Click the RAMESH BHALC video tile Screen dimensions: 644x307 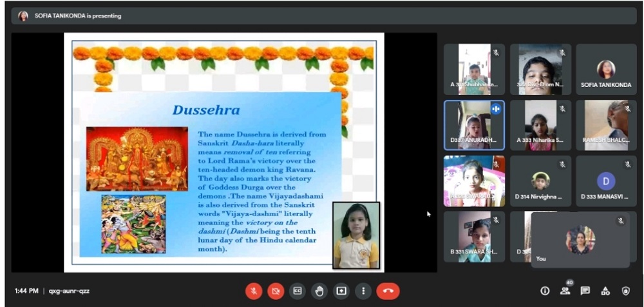[606, 125]
